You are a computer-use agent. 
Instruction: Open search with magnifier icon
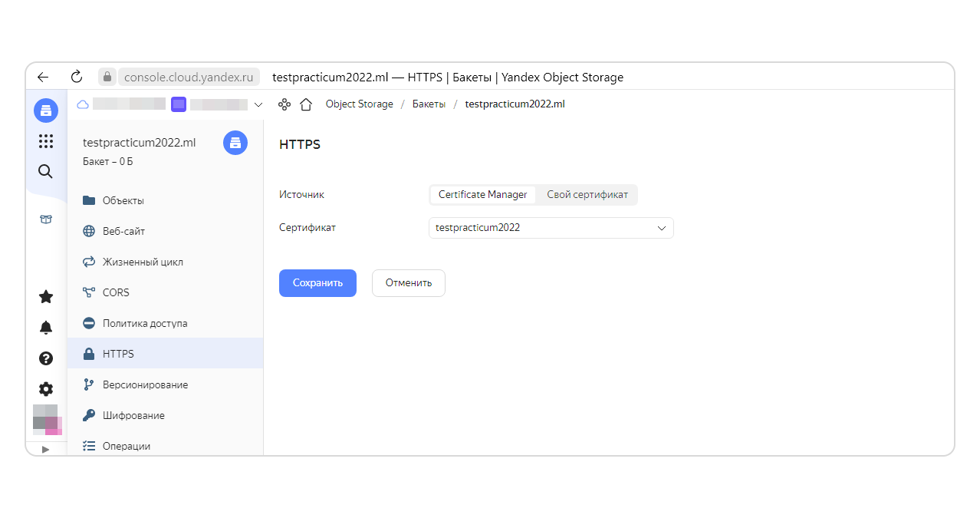46,172
